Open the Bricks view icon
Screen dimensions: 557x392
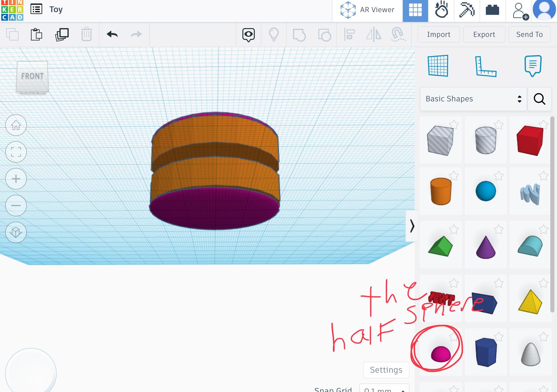493,10
